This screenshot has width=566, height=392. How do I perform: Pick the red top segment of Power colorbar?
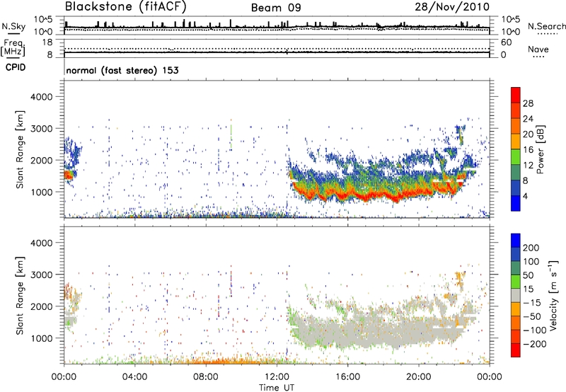(516, 96)
